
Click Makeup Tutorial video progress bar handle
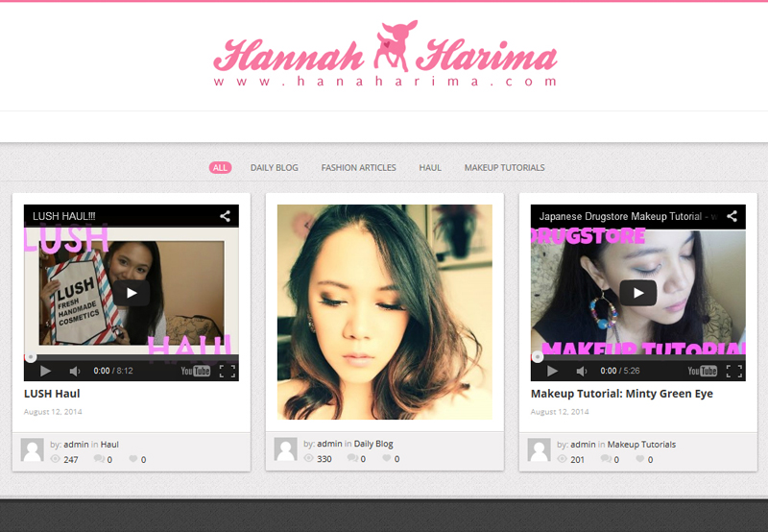[x=538, y=357]
